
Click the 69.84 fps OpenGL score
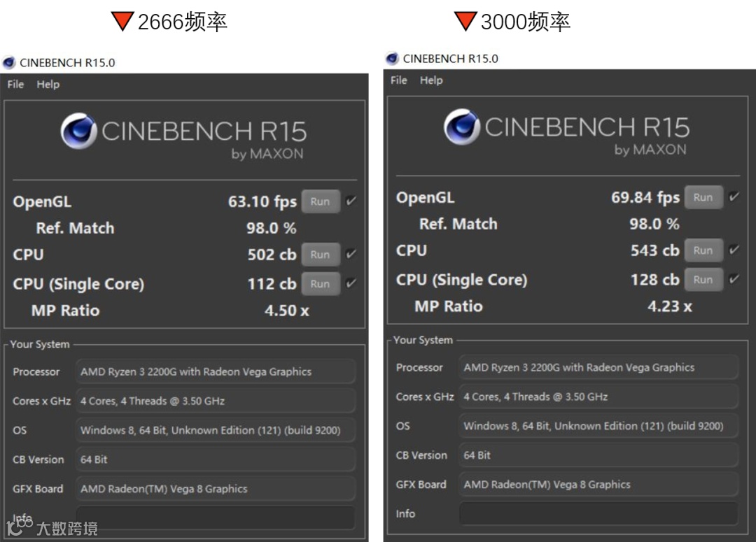coord(645,197)
